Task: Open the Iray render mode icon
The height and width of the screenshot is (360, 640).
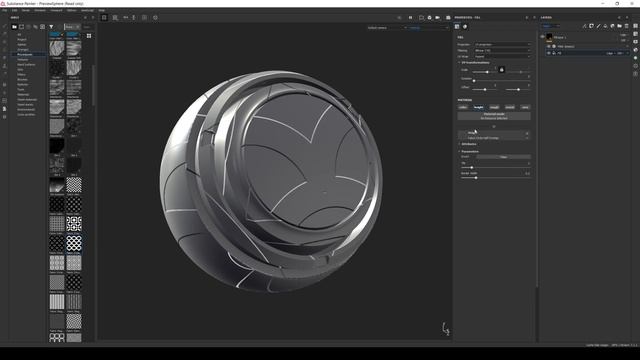Action: point(448,18)
